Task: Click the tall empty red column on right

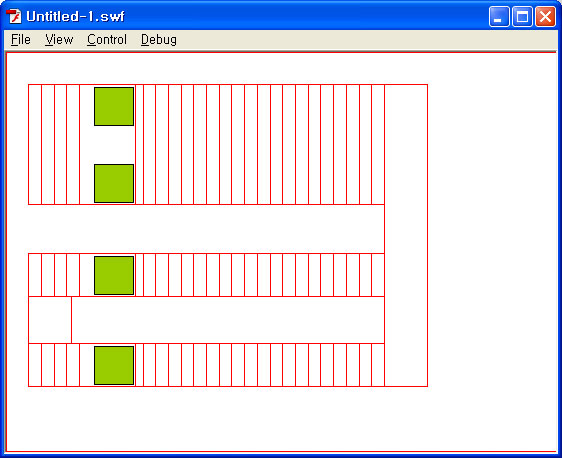Action: (x=406, y=235)
